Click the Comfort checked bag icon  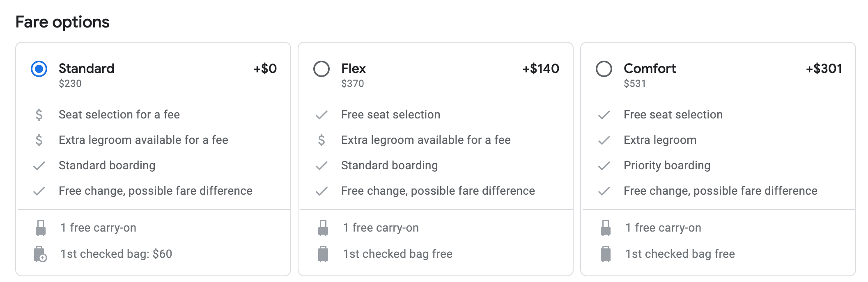click(x=606, y=254)
